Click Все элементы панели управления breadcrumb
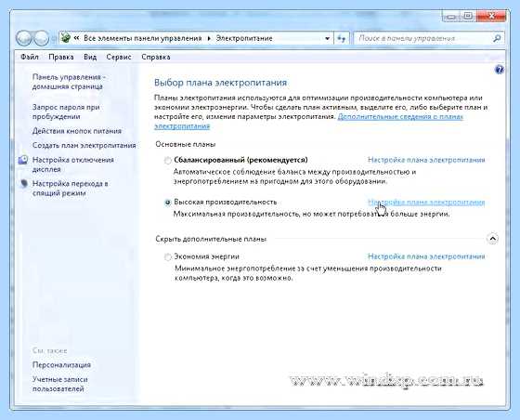This screenshot has width=520, height=420. tap(143, 38)
